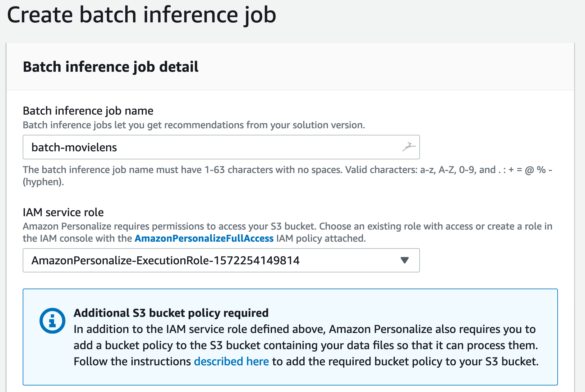This screenshot has width=585, height=392.
Task: Click the "Batch inference job name" label
Action: click(88, 111)
